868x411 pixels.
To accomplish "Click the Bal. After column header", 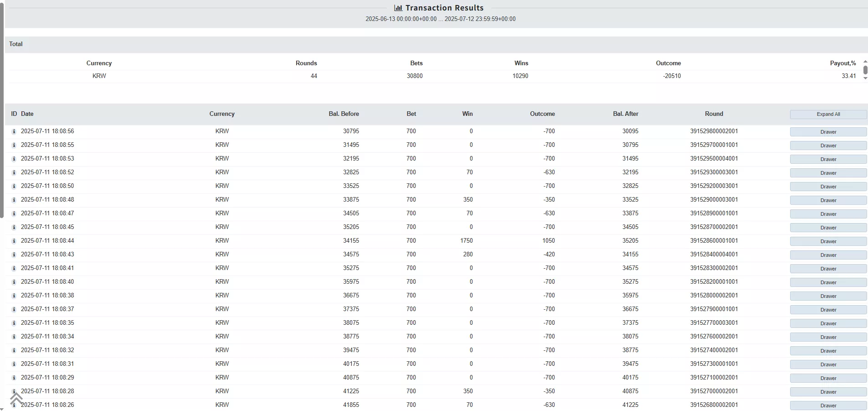I will [x=626, y=114].
